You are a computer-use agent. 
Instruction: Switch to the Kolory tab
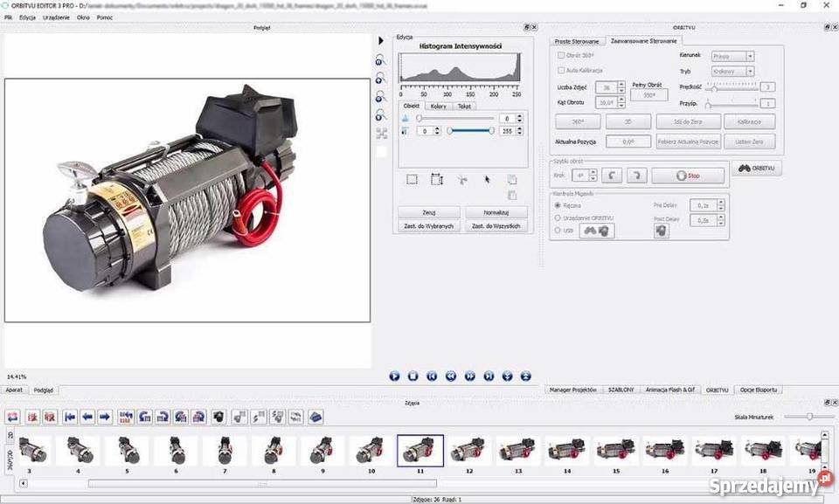tap(438, 107)
